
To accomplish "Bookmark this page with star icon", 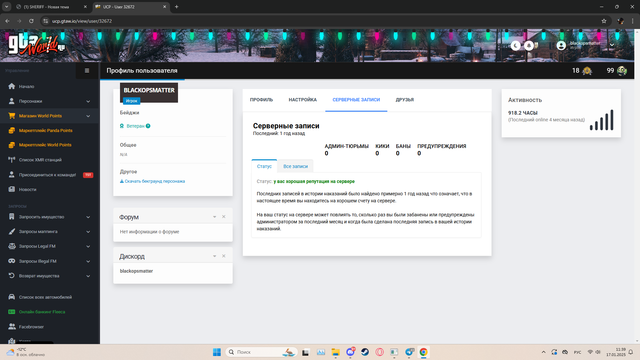I will coord(604,21).
